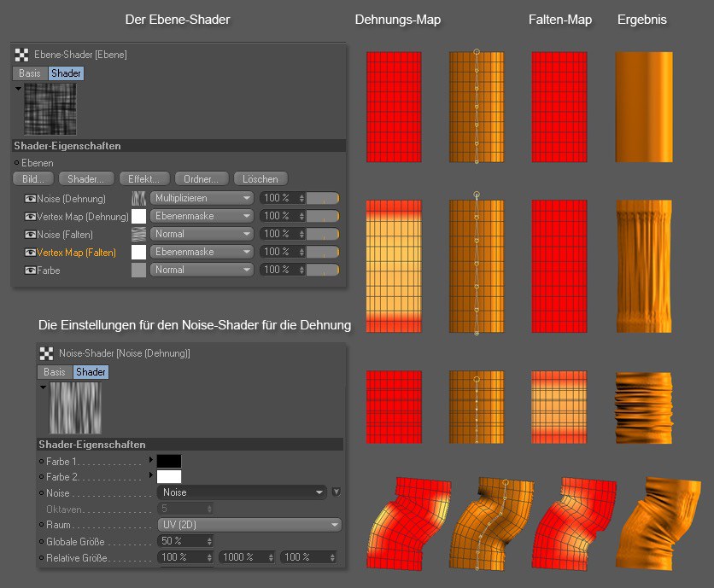This screenshot has width=714, height=588.
Task: Click the Effekt... button
Action: (x=143, y=179)
